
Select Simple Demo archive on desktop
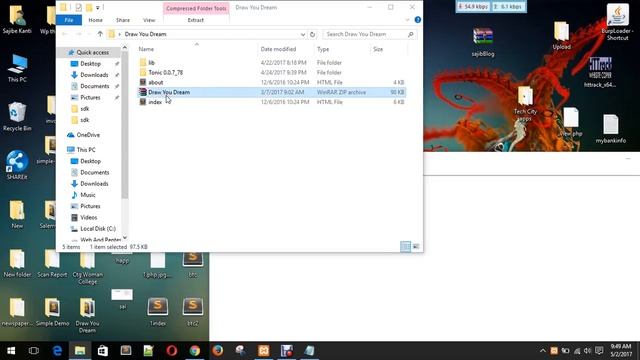(52, 312)
